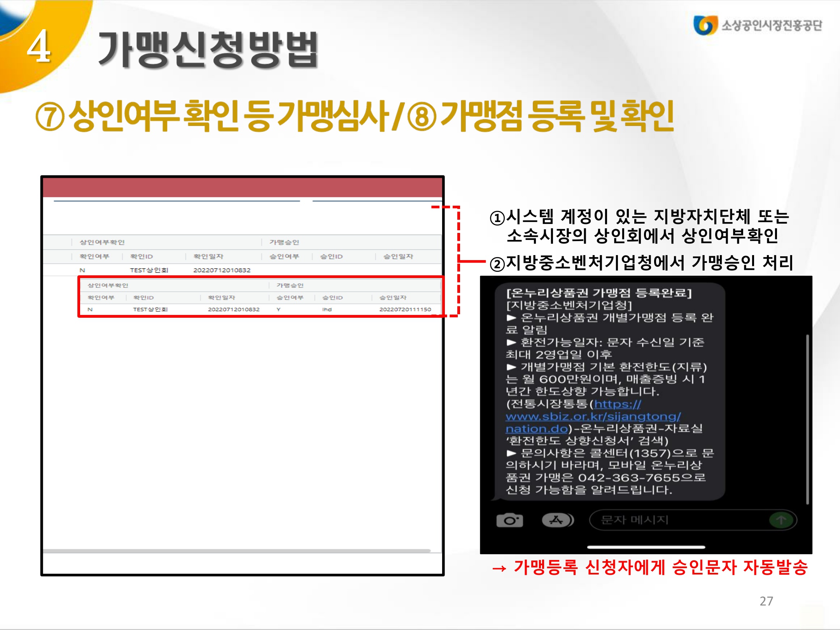The height and width of the screenshot is (630, 840).
Task: Click the 가맹승인 header in the upper table
Action: point(284,242)
